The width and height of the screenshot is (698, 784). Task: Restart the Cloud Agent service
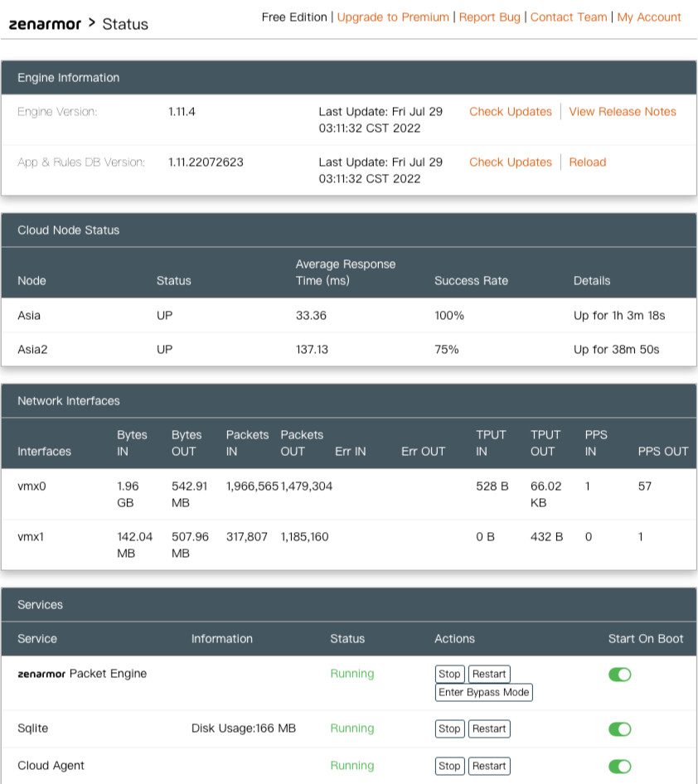(489, 766)
